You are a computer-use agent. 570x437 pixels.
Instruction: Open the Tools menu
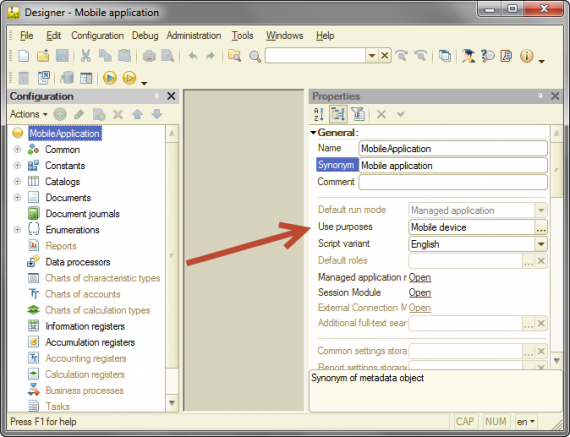[x=242, y=36]
